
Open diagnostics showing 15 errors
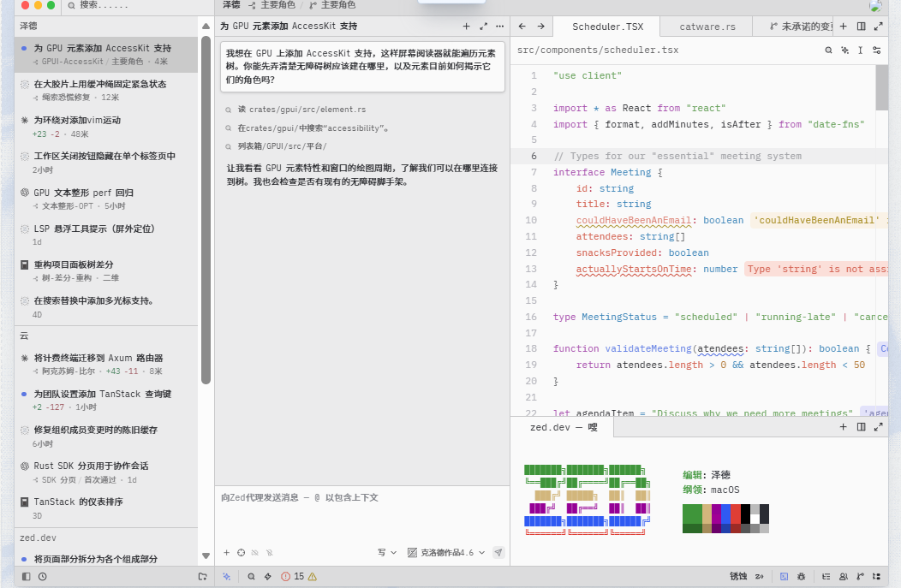coord(299,577)
